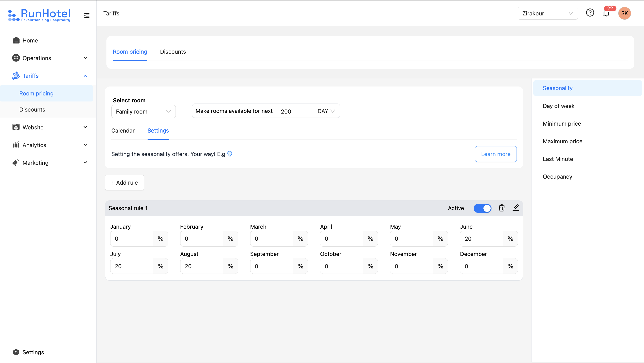
Task: Switch to the Room pricing top tab
Action: [x=130, y=52]
